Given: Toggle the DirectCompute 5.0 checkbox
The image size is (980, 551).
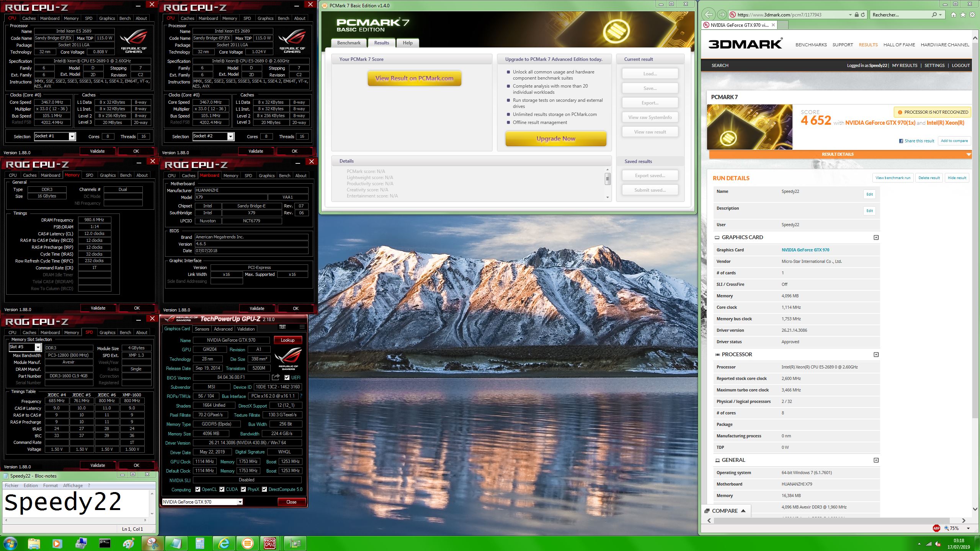Looking at the screenshot, I should 265,489.
